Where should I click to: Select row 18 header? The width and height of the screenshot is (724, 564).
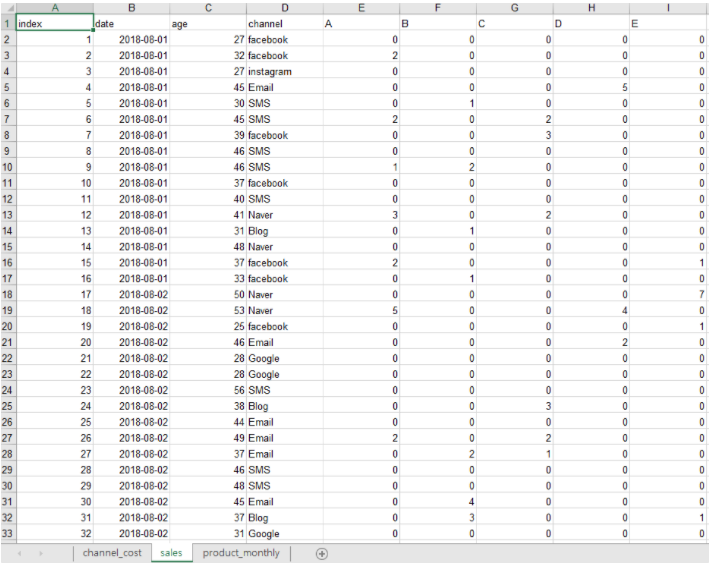(x=8, y=295)
